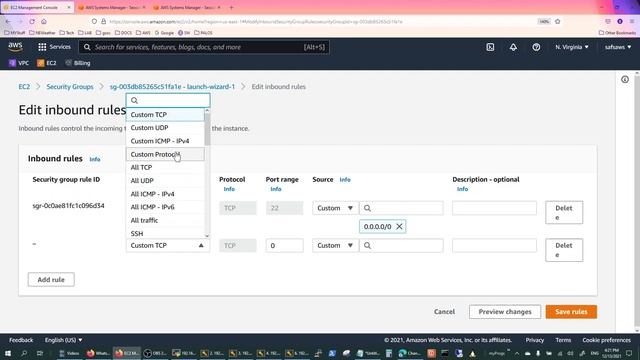Choose All ICMP - IPv6 option

click(165, 207)
